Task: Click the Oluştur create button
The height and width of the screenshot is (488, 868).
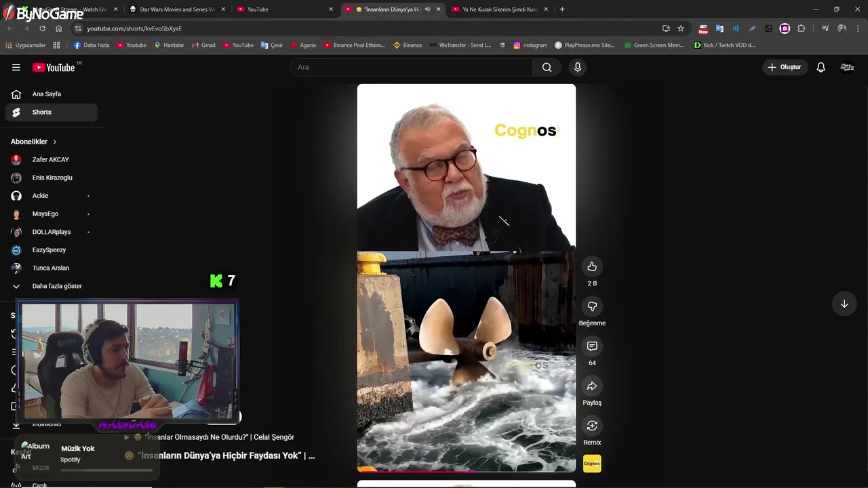Action: [785, 67]
